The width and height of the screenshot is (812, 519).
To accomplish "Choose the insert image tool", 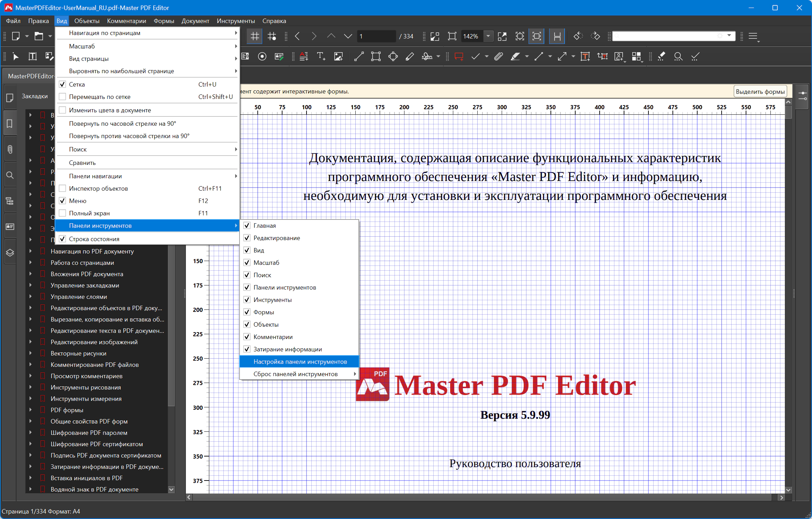I will 338,56.
